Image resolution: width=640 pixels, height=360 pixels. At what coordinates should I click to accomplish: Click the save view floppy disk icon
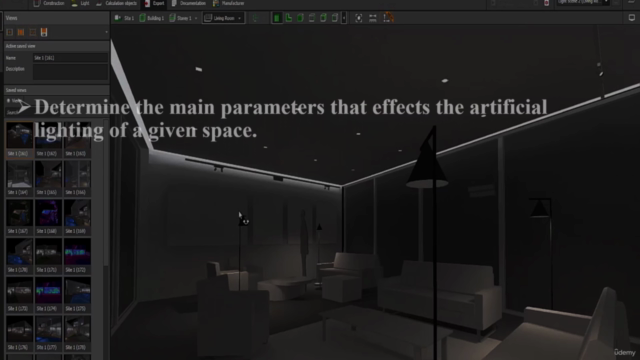(44, 32)
